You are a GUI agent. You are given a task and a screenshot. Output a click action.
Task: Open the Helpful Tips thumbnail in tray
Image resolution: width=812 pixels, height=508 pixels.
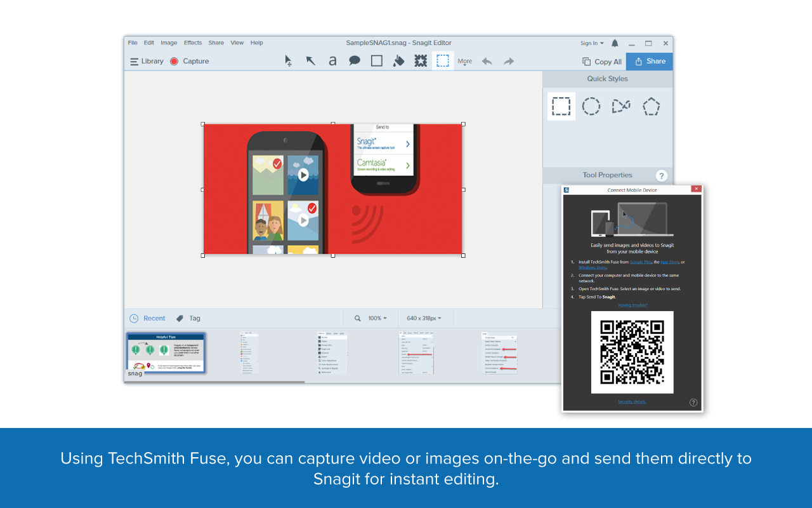pyautogui.click(x=166, y=352)
